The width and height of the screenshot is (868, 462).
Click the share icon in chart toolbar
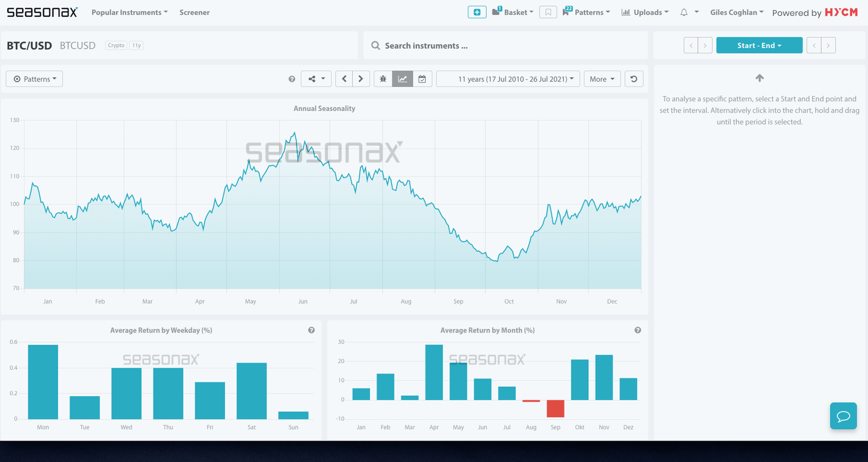click(316, 79)
